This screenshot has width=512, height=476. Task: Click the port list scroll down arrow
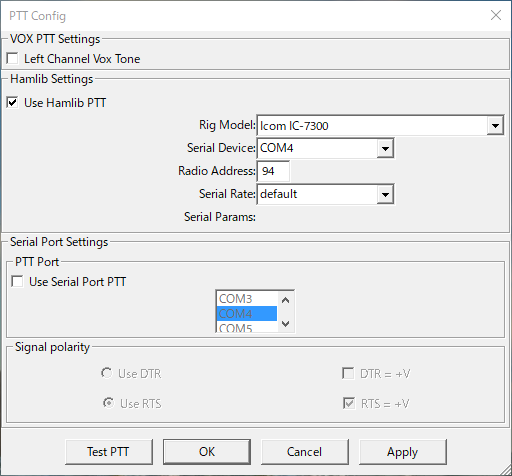tap(285, 323)
